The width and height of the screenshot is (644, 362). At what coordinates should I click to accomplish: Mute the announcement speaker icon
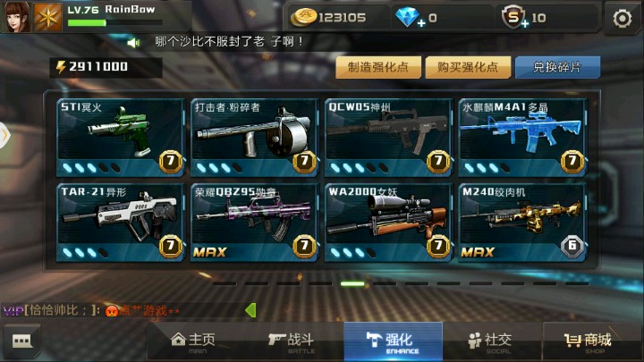[133, 43]
